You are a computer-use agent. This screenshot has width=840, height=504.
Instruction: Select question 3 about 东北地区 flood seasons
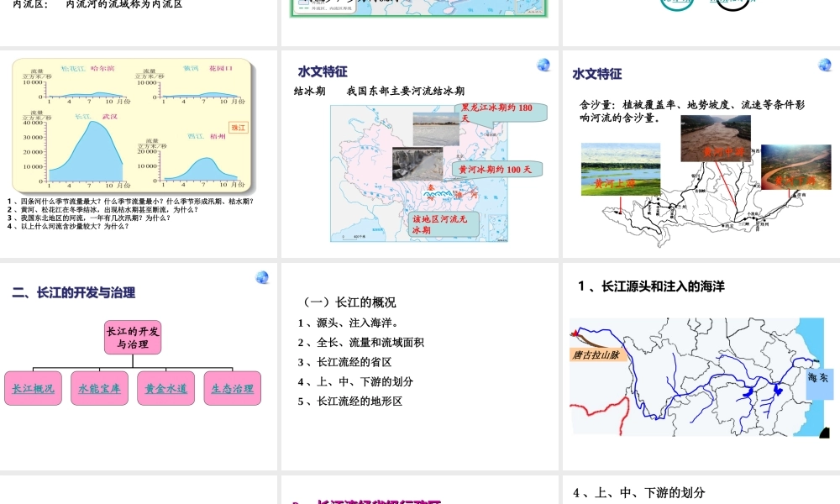89,218
